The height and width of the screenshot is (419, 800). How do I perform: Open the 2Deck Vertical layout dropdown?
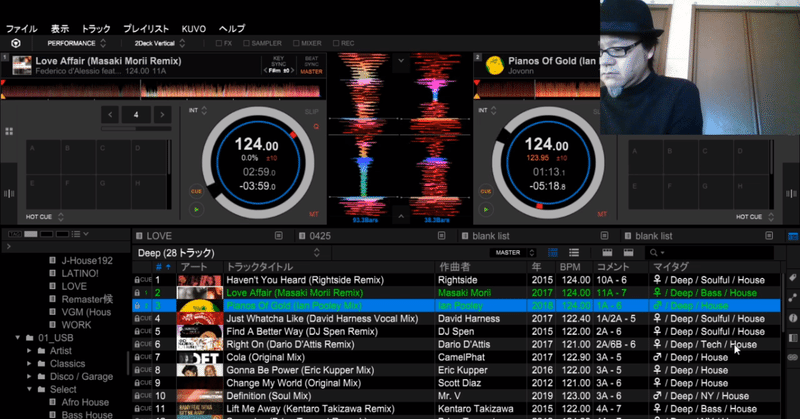pyautogui.click(x=160, y=43)
